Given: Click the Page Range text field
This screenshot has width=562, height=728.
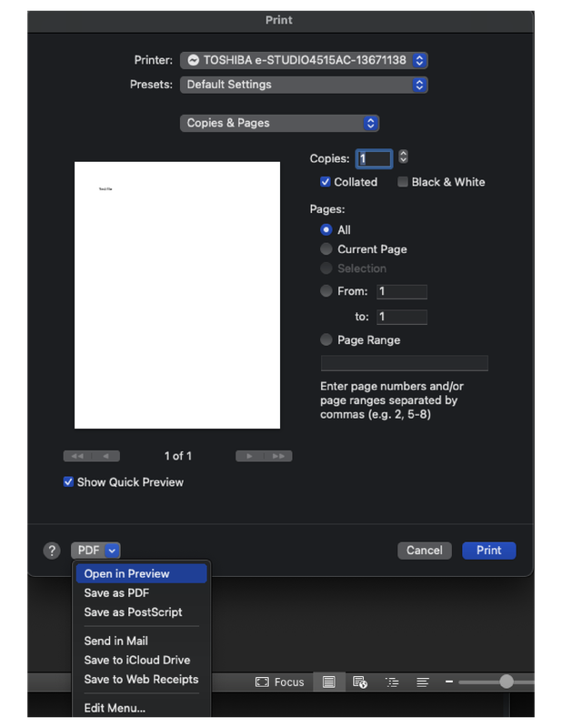Looking at the screenshot, I should coord(404,363).
